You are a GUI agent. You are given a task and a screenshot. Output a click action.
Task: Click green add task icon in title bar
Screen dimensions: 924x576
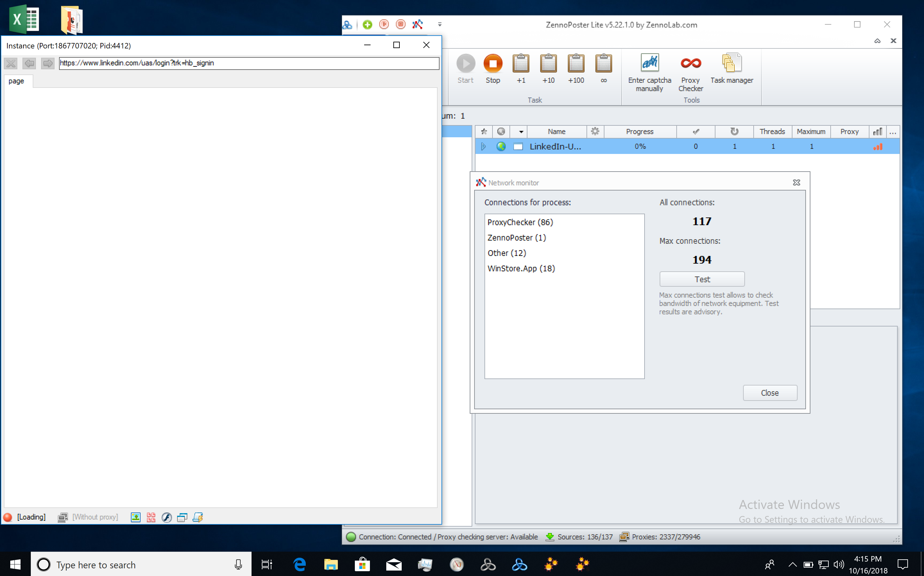[367, 25]
